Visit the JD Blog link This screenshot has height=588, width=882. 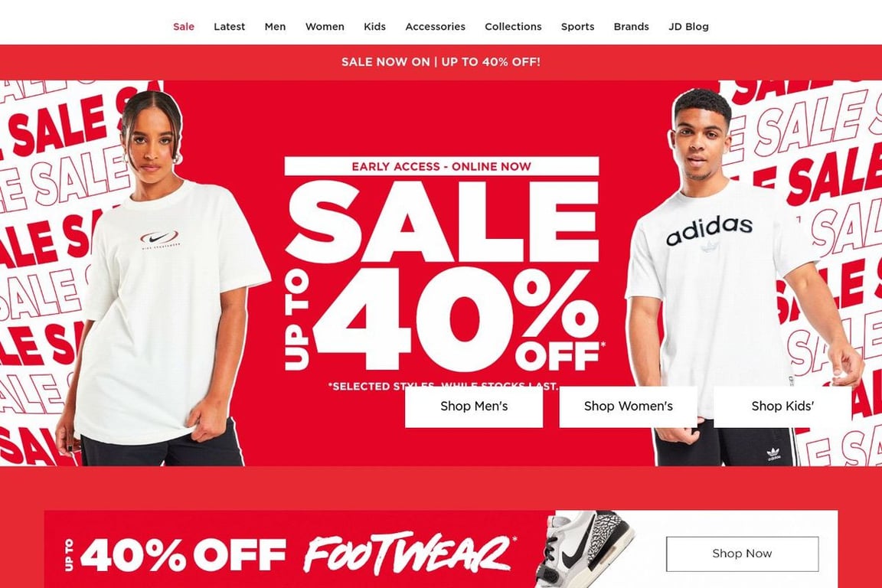pyautogui.click(x=688, y=27)
